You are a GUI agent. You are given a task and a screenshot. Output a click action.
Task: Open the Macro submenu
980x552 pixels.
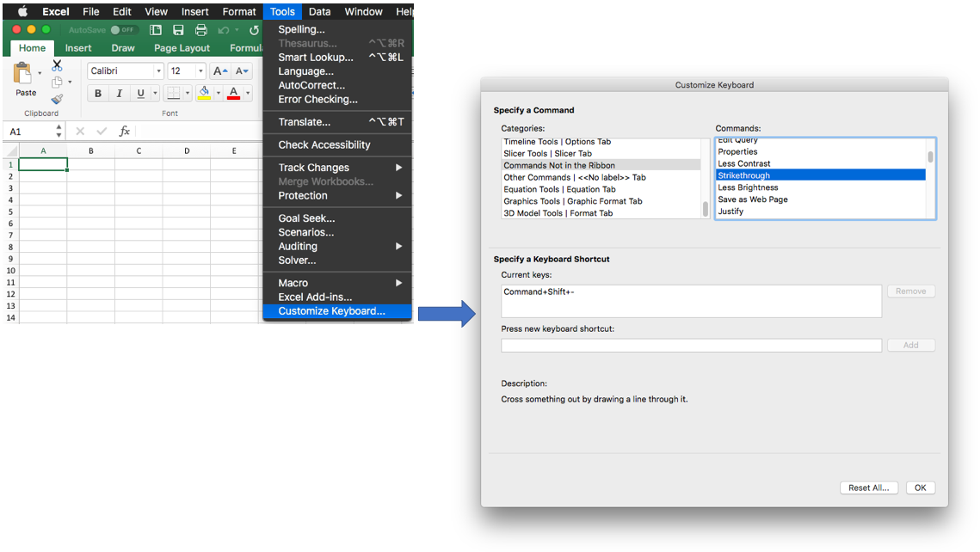(x=337, y=283)
